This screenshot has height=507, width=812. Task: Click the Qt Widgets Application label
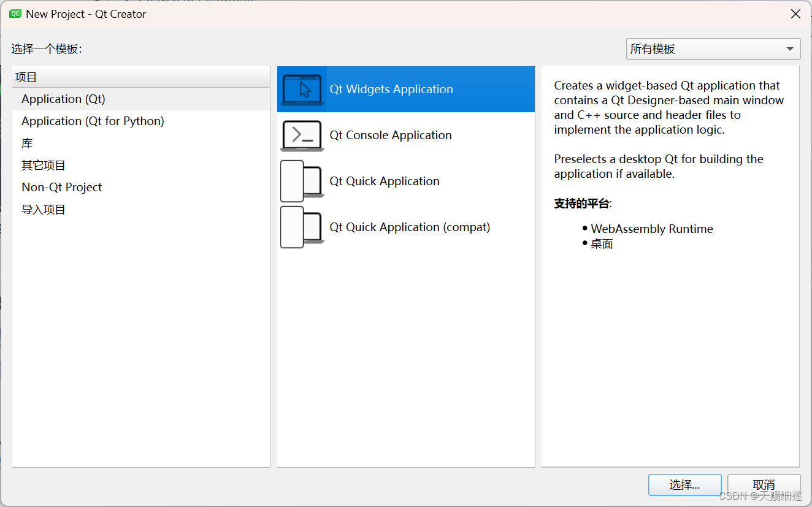391,90
